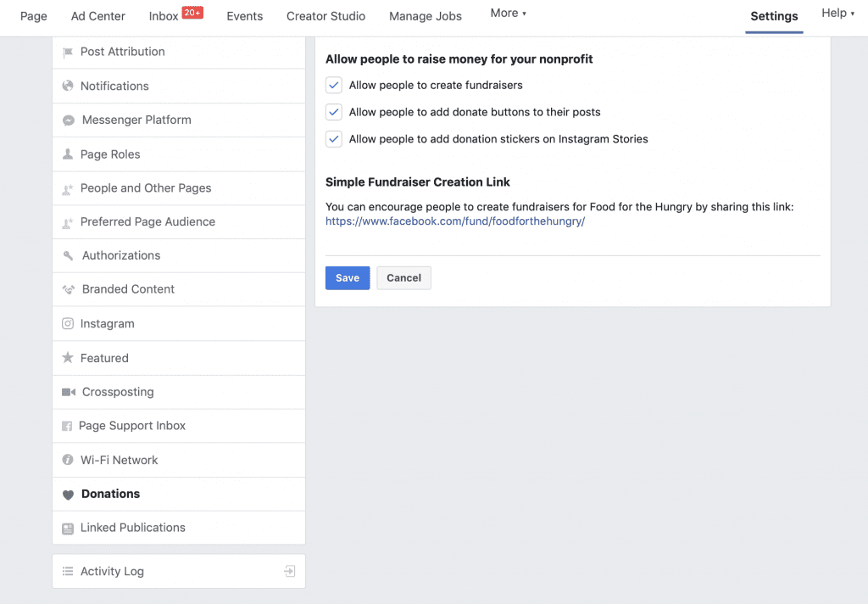The image size is (868, 604).
Task: Click the Messenger Platform bubble icon
Action: 68,120
